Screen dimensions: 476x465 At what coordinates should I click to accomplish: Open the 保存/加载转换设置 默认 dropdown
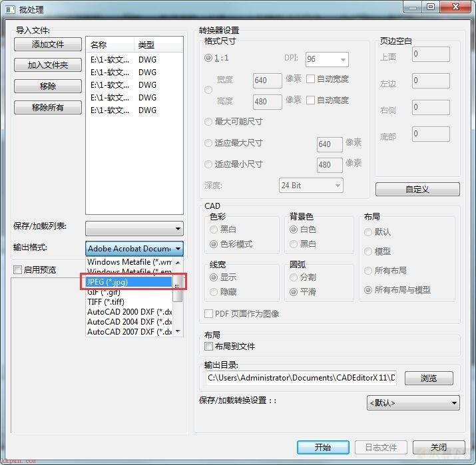(413, 403)
